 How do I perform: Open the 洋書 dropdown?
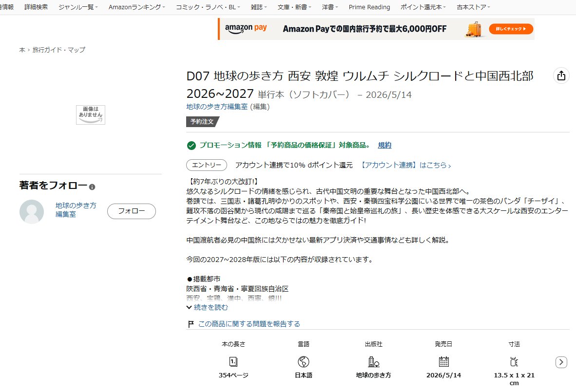330,7
